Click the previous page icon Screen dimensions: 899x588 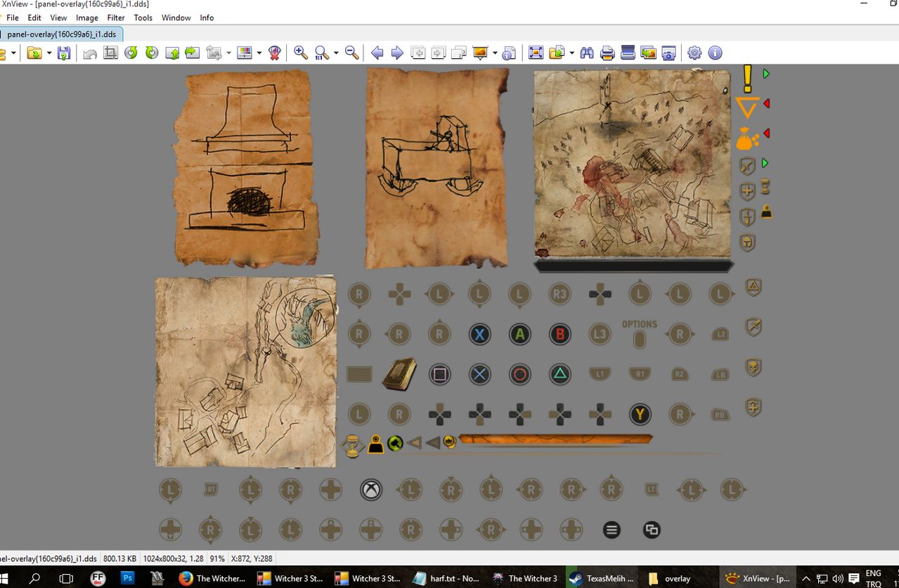pyautogui.click(x=418, y=53)
